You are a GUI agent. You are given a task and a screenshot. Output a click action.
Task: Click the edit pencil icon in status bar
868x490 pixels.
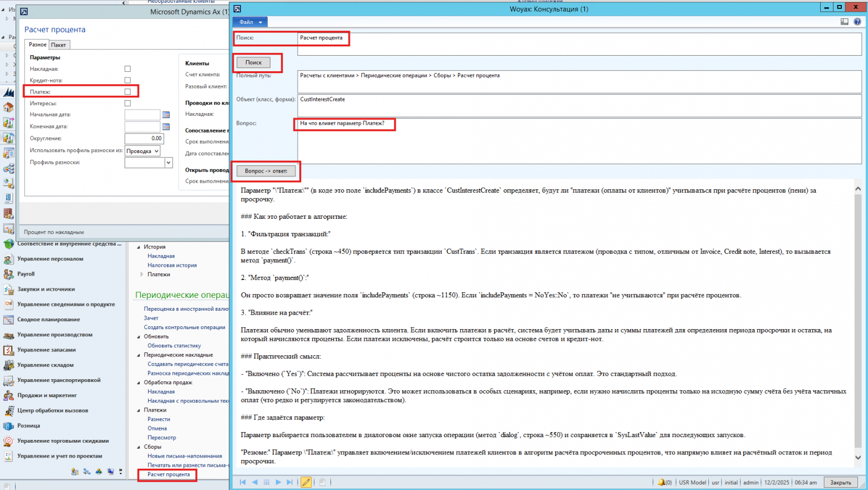pyautogui.click(x=306, y=482)
